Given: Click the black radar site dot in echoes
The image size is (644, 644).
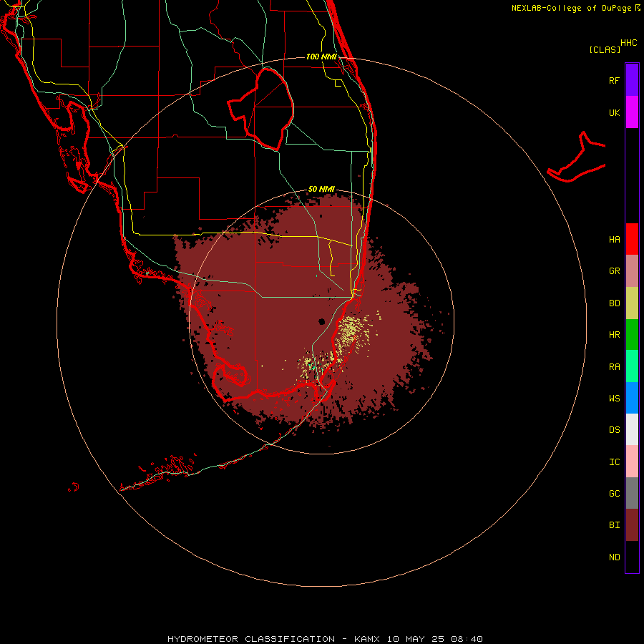Looking at the screenshot, I should pos(321,321).
